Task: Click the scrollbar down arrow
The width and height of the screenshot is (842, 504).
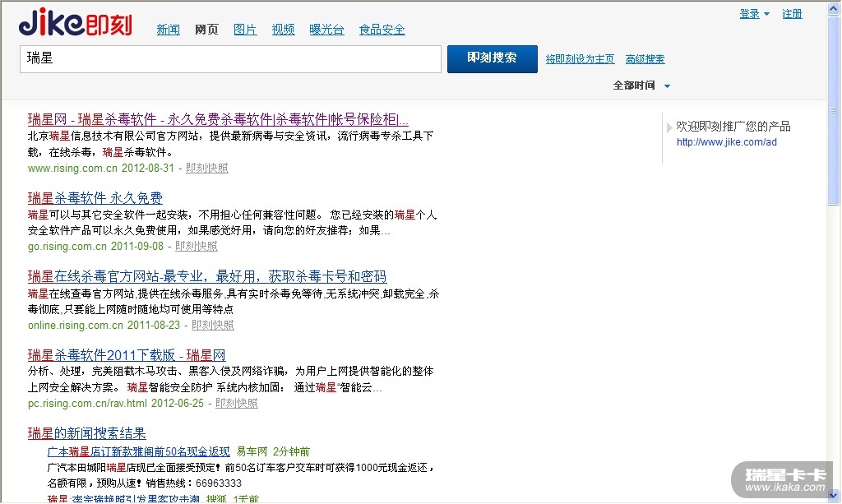Action: coord(834,495)
